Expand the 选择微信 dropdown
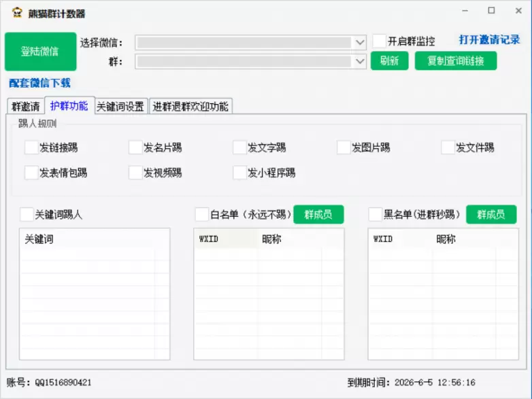This screenshot has height=399, width=532. tap(361, 42)
